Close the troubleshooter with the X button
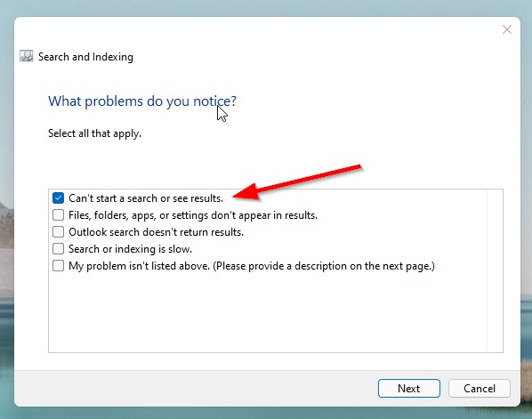This screenshot has height=419, width=532. click(507, 29)
